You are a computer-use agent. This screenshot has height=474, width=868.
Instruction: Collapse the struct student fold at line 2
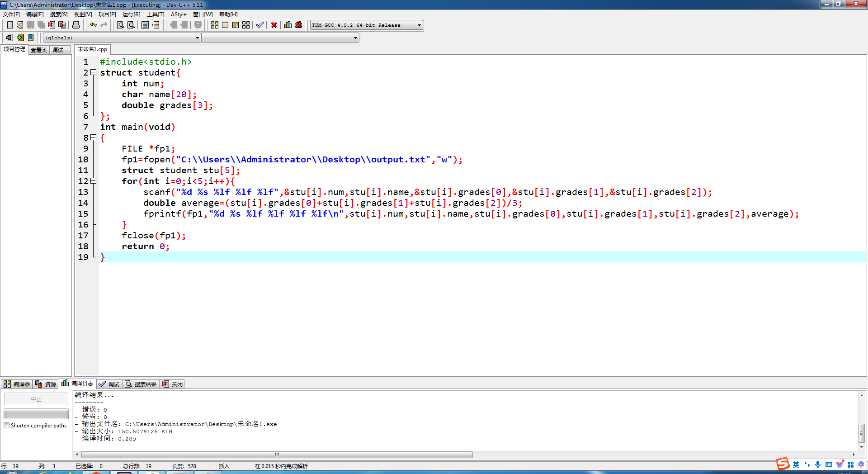(x=94, y=72)
